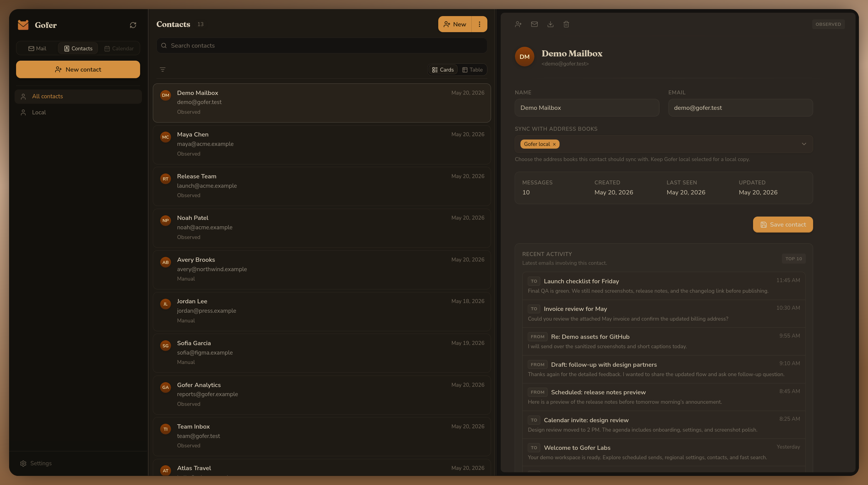Screen dimensions: 868x485
Task: Click the OBSERVED badge
Action: [828, 24]
